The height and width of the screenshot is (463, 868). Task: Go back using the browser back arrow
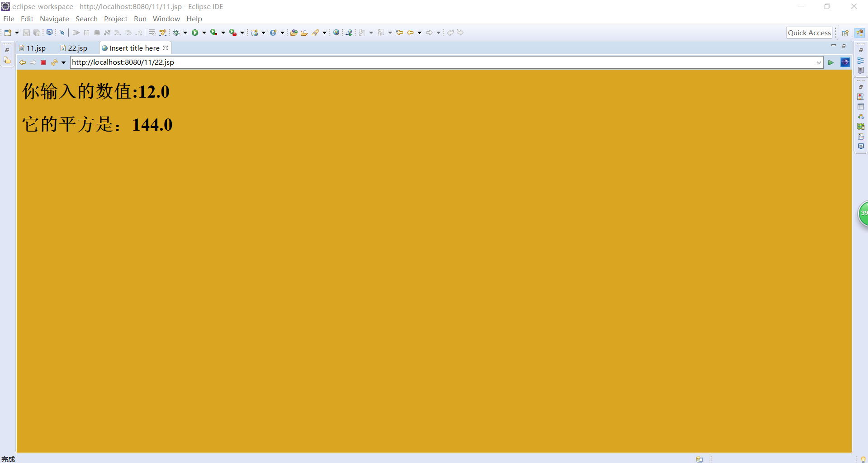pyautogui.click(x=23, y=62)
